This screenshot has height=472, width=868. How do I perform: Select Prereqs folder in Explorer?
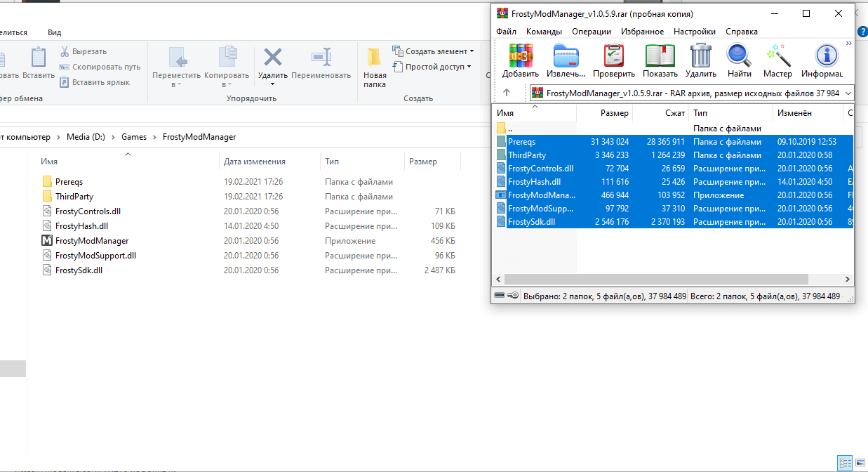coord(69,182)
